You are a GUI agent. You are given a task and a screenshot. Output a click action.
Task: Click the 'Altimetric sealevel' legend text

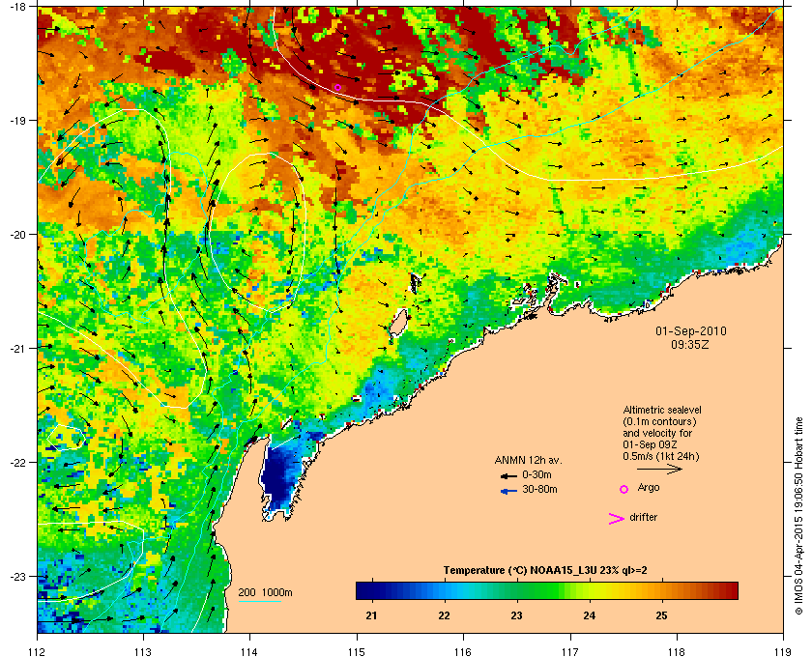click(662, 410)
